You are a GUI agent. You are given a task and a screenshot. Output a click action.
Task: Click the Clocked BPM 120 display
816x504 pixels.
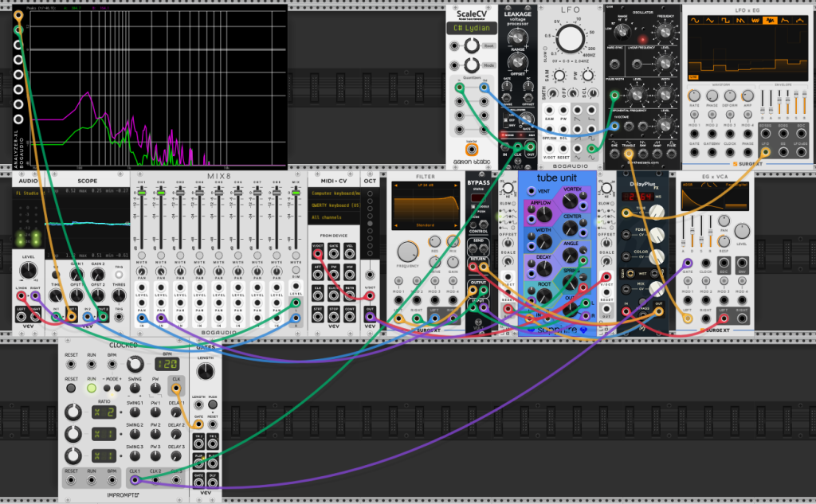(x=167, y=364)
